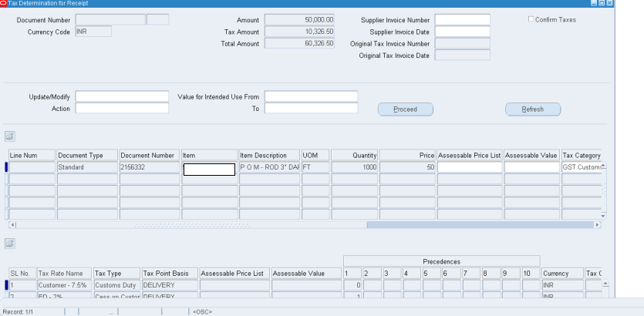Screen dimensions: 644x316
Task: Click the folder icon above the tax rates table
Action: click(x=10, y=244)
